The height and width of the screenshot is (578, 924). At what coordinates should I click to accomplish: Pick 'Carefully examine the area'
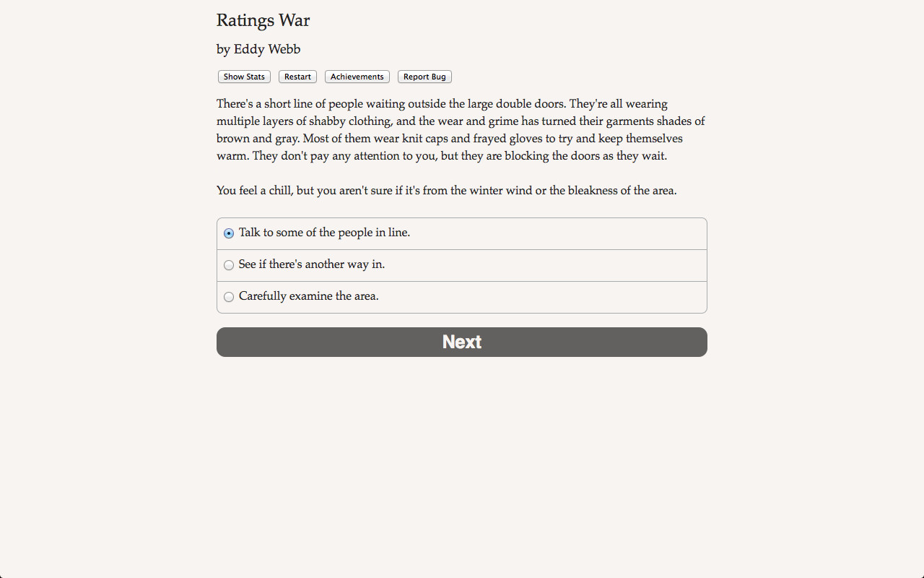[x=308, y=296]
